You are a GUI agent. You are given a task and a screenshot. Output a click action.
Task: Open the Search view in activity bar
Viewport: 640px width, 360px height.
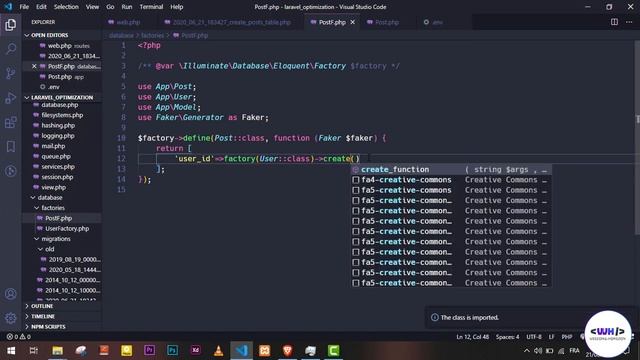click(11, 49)
